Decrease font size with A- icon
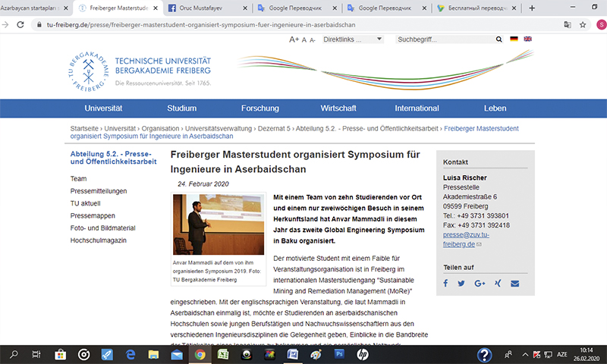 pos(313,40)
